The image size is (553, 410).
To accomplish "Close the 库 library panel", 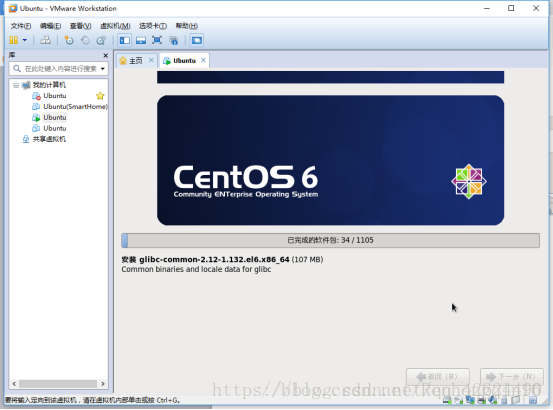I will point(105,55).
